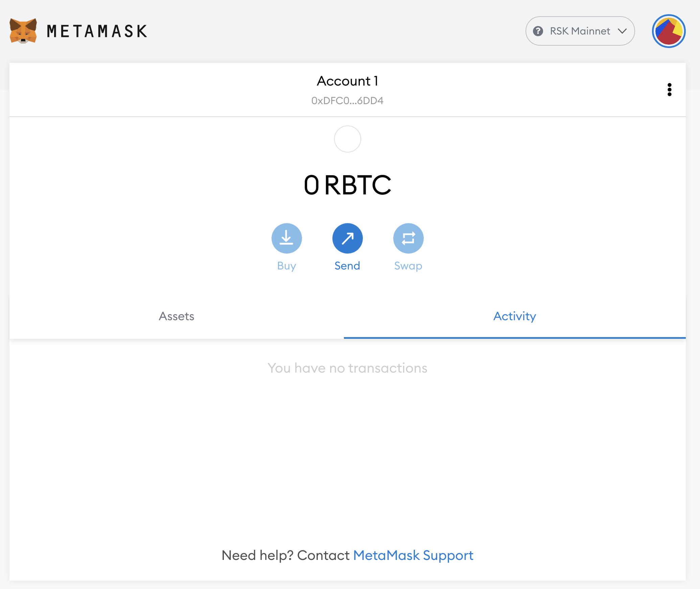Image resolution: width=700 pixels, height=589 pixels.
Task: Click the METAMASK wordmark text
Action: coord(97,31)
